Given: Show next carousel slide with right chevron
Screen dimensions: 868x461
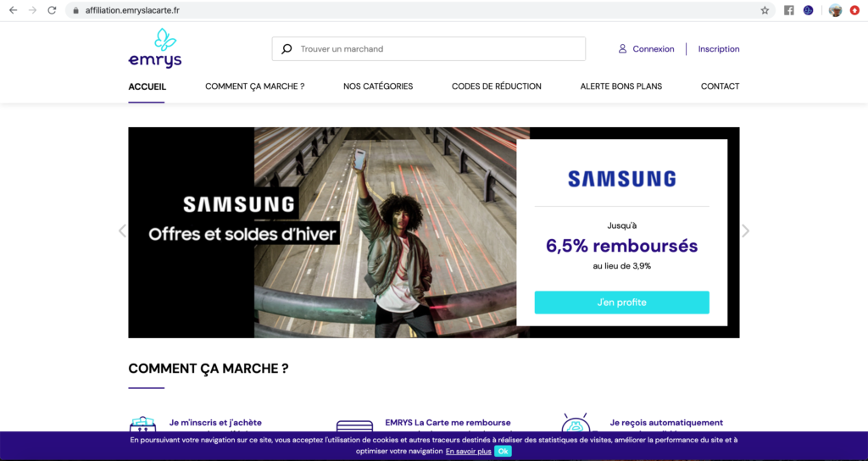Looking at the screenshot, I should point(746,230).
